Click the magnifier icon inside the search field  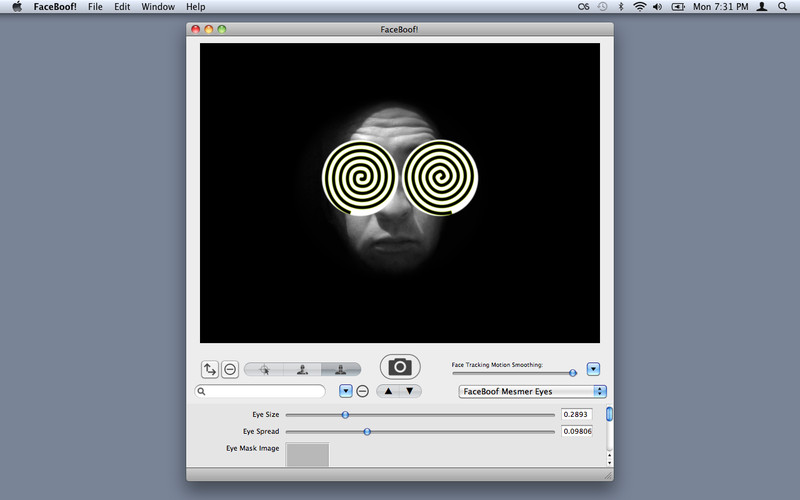coord(202,391)
